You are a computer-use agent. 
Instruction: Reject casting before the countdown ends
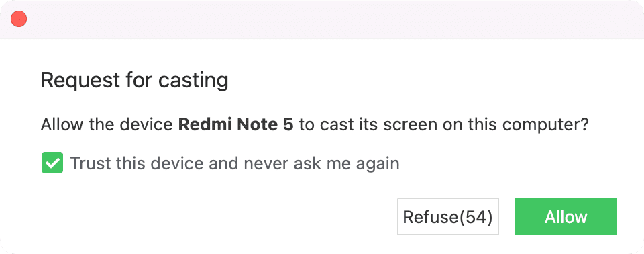click(x=447, y=216)
